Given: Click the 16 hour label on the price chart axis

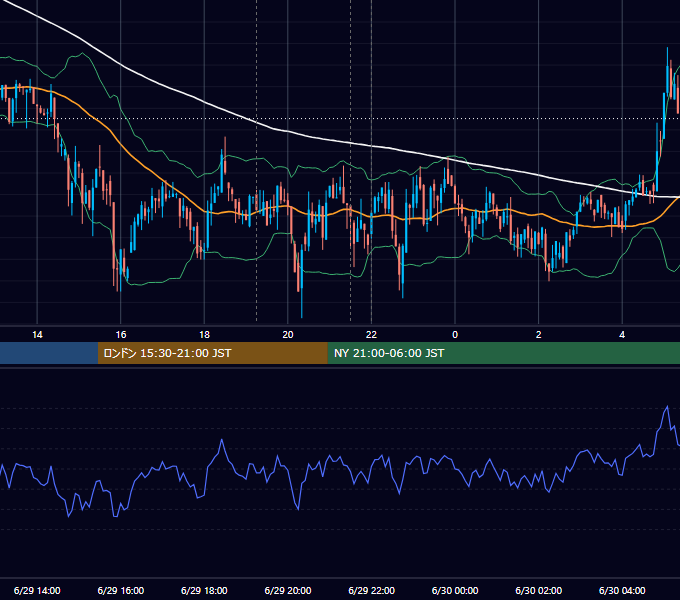Looking at the screenshot, I should (121, 335).
